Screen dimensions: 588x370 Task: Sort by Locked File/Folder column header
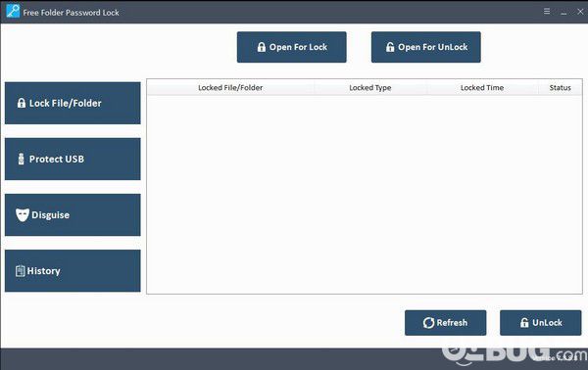230,88
